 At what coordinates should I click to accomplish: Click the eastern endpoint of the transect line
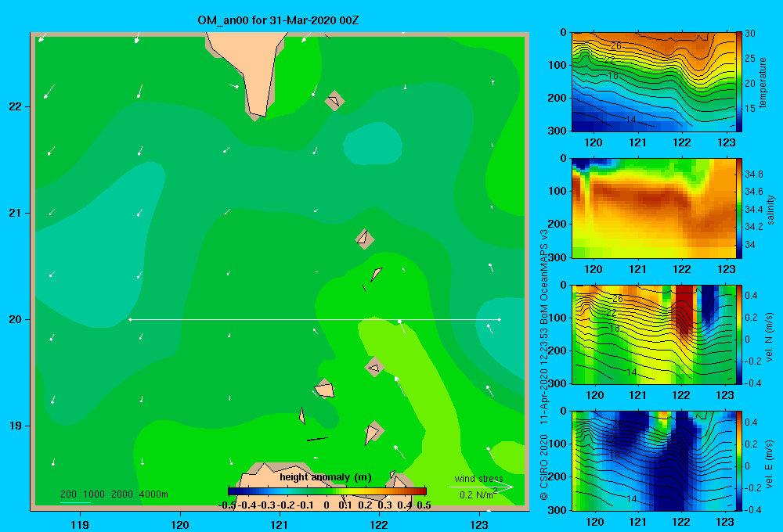[500, 319]
